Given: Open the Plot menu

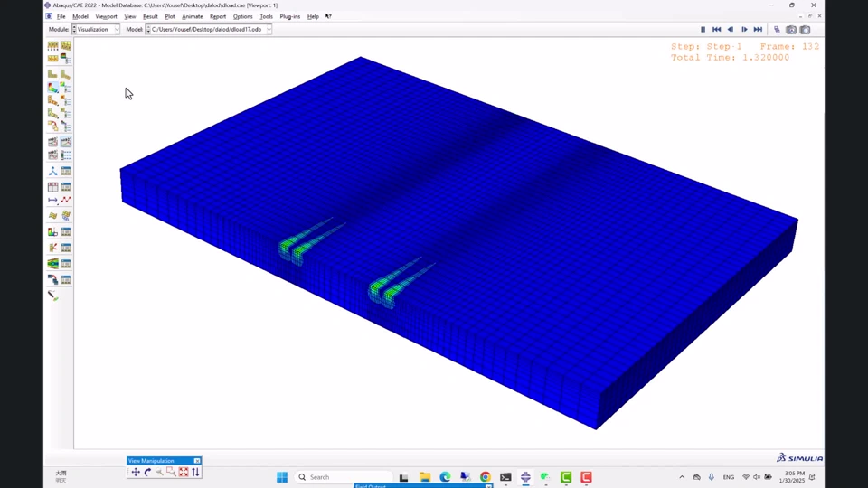Looking at the screenshot, I should click(170, 16).
